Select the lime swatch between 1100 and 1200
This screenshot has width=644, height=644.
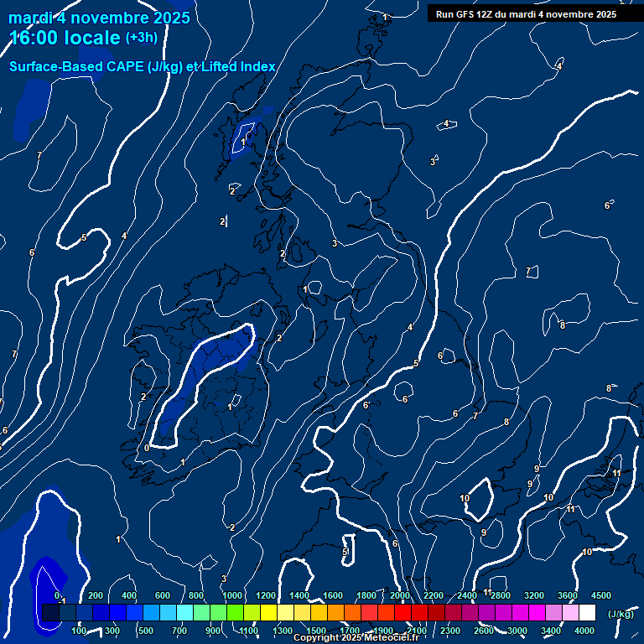pos(252,612)
